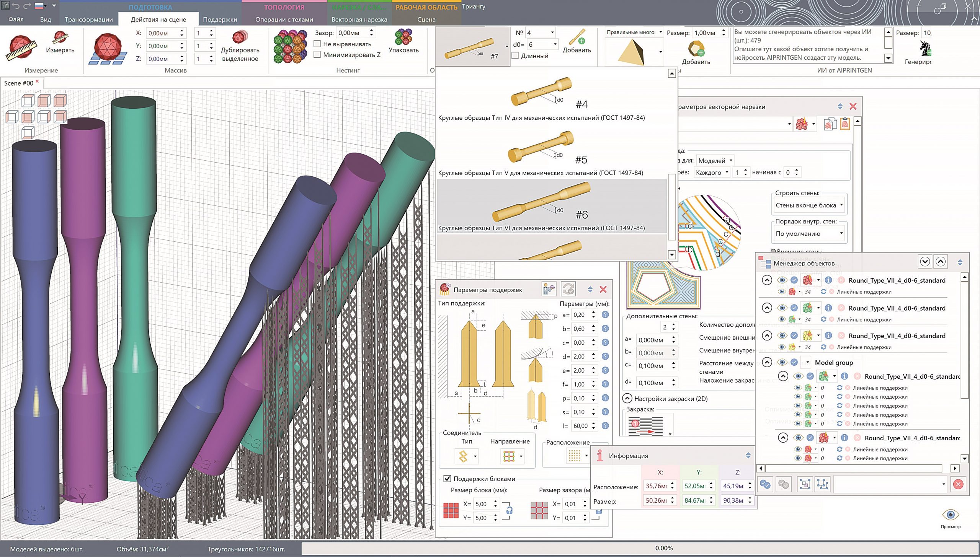The width and height of the screenshot is (980, 557).
Task: Open the Порядок внутр. стен dropdown
Action: [x=809, y=233]
